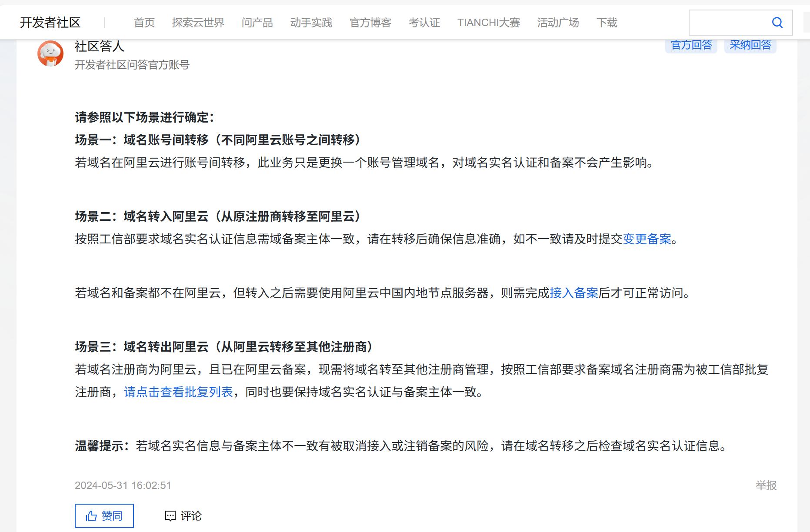The width and height of the screenshot is (810, 532).
Task: Select 动手实践 navigation item
Action: pos(311,23)
